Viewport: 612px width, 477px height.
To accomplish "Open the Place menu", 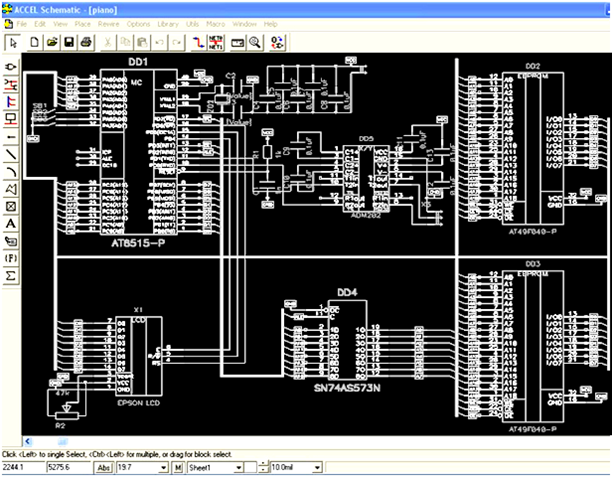I will (82, 23).
